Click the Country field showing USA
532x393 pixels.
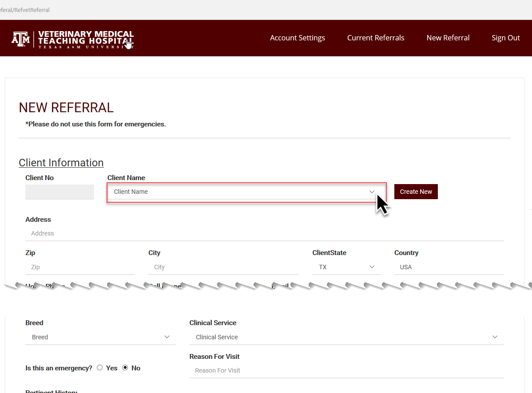pyautogui.click(x=449, y=267)
